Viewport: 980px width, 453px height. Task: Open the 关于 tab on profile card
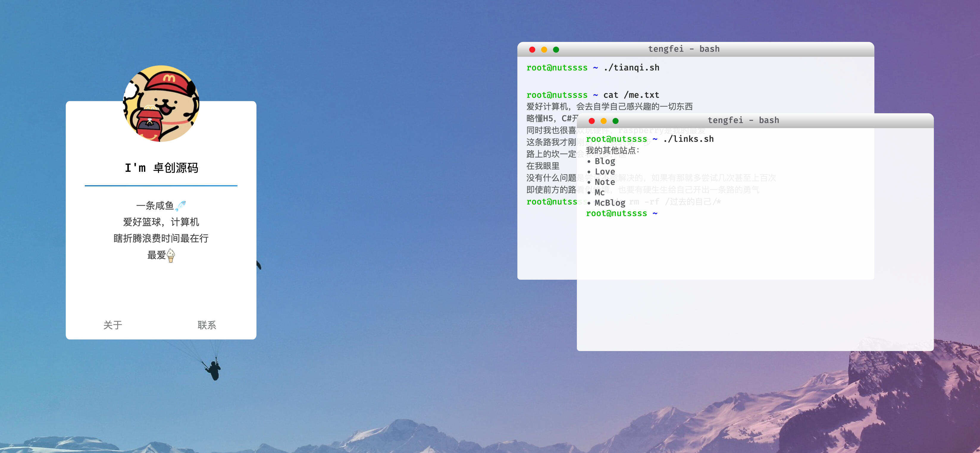(x=113, y=325)
